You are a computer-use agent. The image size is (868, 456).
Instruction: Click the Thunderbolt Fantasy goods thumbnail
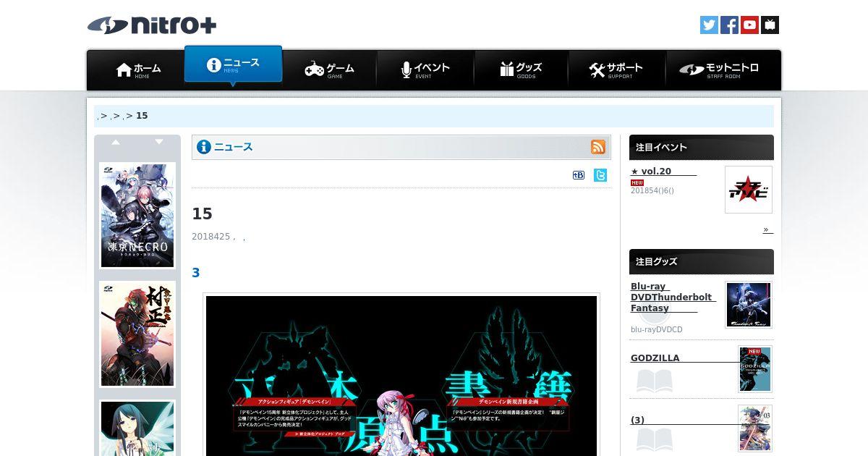coord(749,305)
